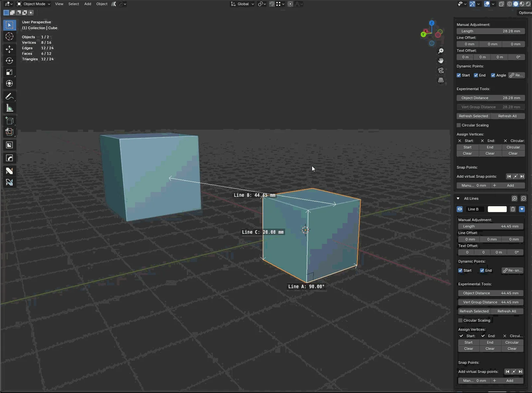Toggle visibility of Line B

[460, 209]
